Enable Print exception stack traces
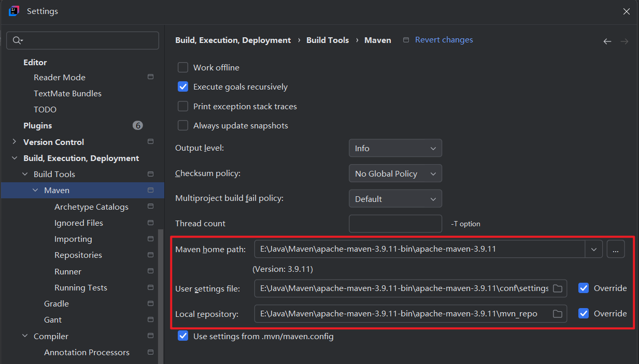The height and width of the screenshot is (364, 639). (x=183, y=106)
